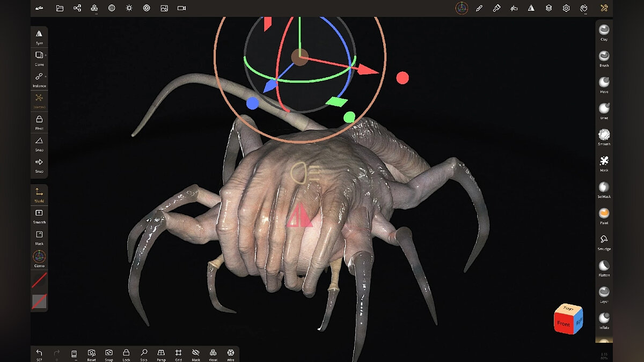Open gizmo tool settings in top bar
Image resolution: width=644 pixels, height=362 pixels.
pos(462,8)
